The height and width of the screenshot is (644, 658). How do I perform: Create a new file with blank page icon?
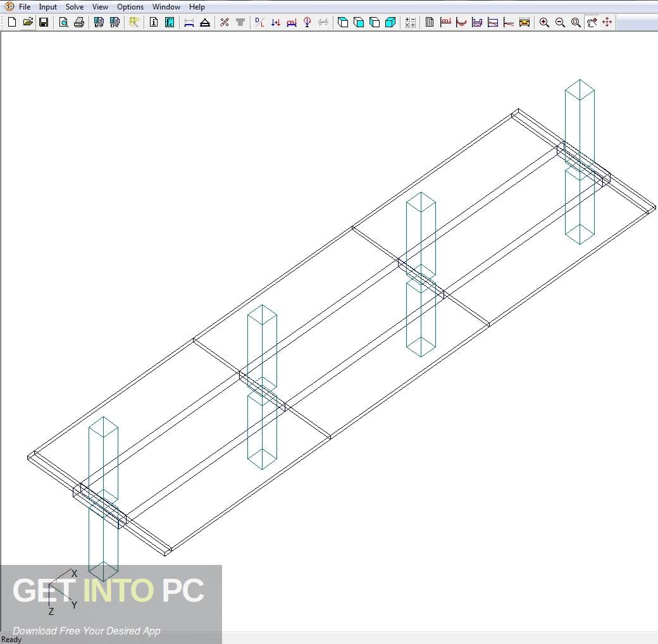(12, 22)
